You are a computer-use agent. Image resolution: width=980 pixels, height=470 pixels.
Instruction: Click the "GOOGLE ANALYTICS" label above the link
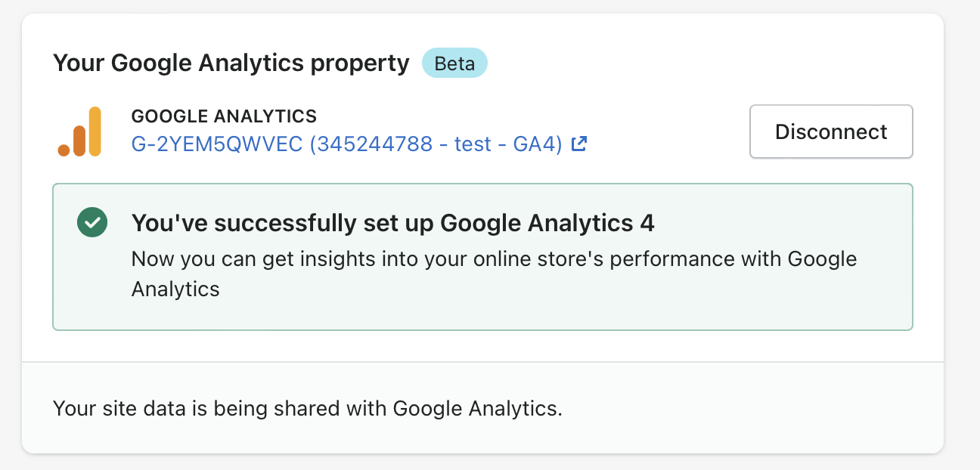coord(224,116)
